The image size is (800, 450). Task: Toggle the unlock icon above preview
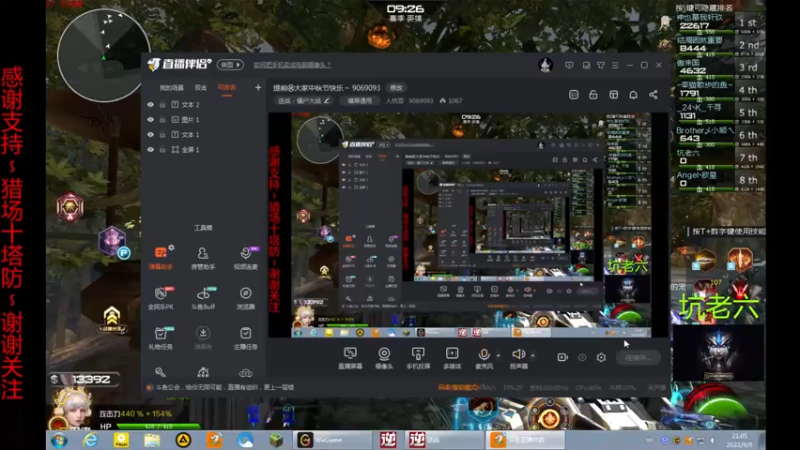593,95
